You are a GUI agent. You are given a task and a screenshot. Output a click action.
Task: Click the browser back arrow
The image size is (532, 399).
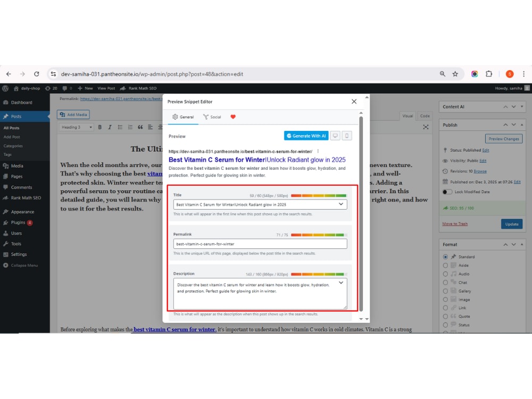[x=9, y=74]
